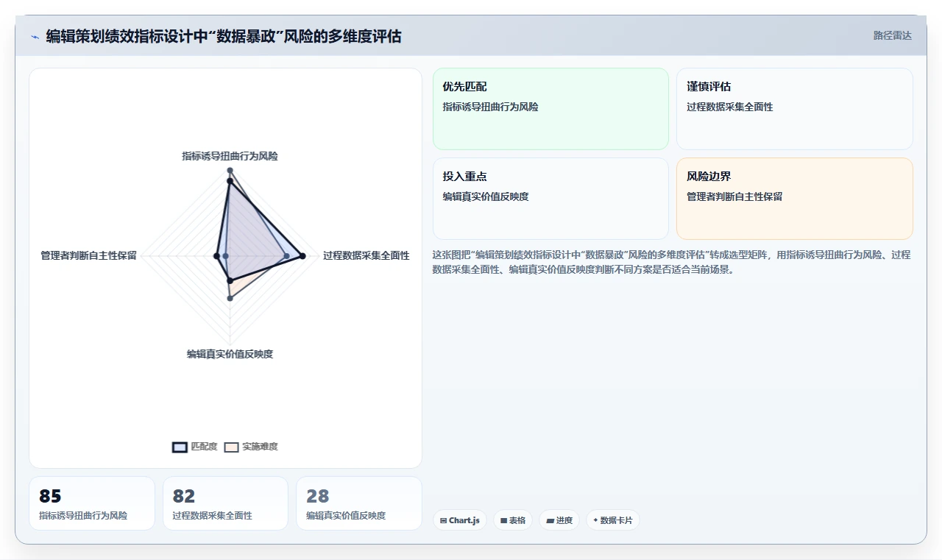Screen dimensions: 942x560
Task: Select the 82 stat card
Action: (x=225, y=503)
